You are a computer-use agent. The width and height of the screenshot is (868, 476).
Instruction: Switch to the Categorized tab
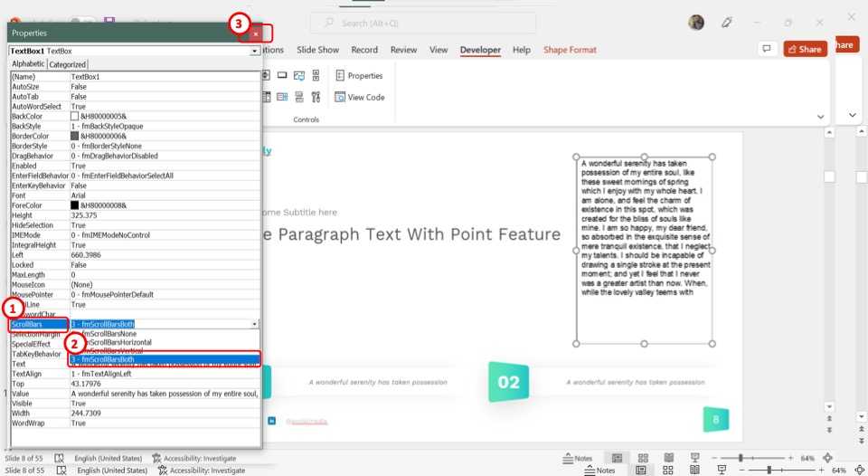68,64
